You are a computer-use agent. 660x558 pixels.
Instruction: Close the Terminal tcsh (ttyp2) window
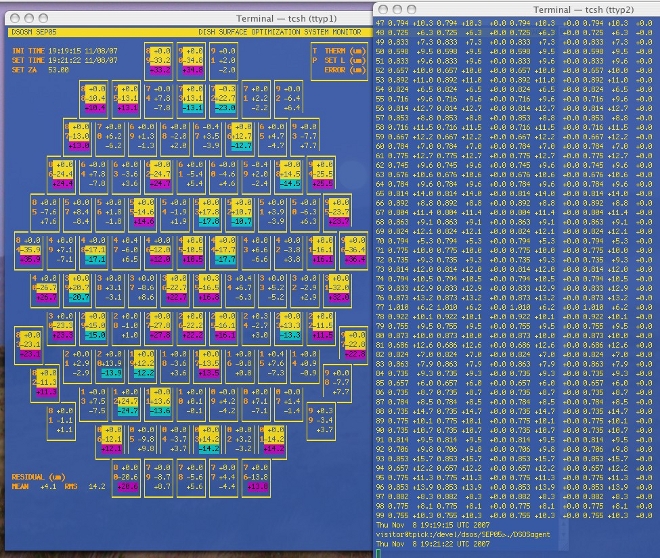383,9
